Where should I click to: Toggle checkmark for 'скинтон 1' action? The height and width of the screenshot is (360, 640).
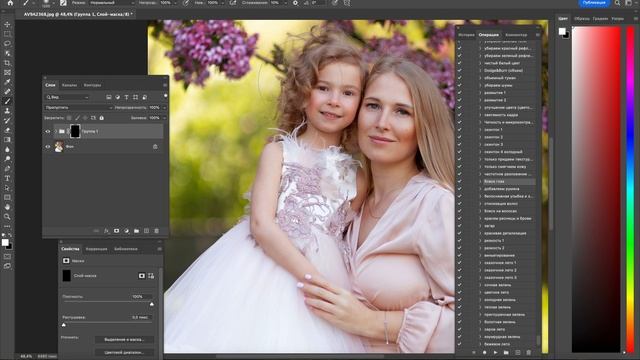point(460,129)
